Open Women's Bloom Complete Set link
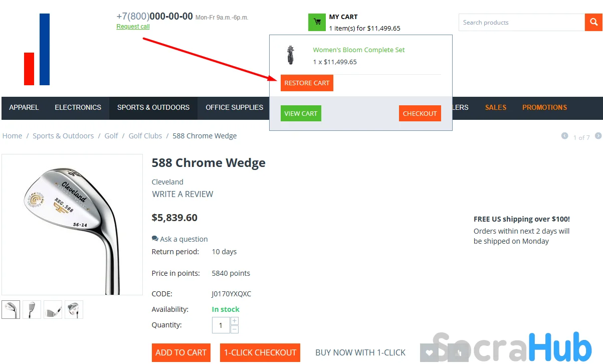This screenshot has height=364, width=603. (359, 50)
